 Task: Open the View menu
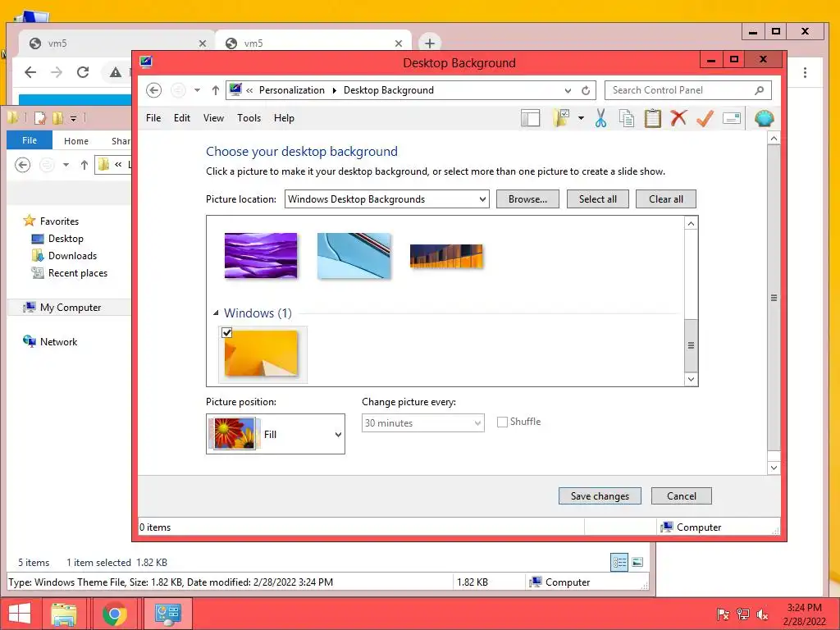click(213, 118)
